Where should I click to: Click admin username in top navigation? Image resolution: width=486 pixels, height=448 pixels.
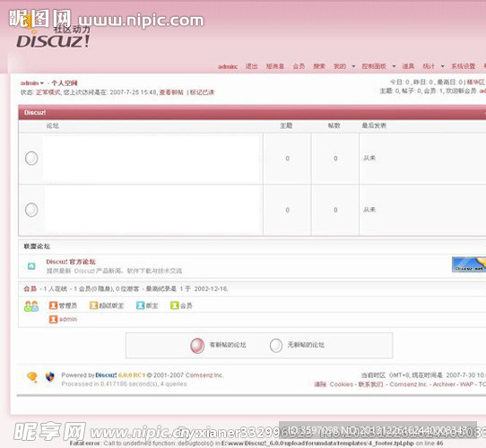click(x=228, y=66)
